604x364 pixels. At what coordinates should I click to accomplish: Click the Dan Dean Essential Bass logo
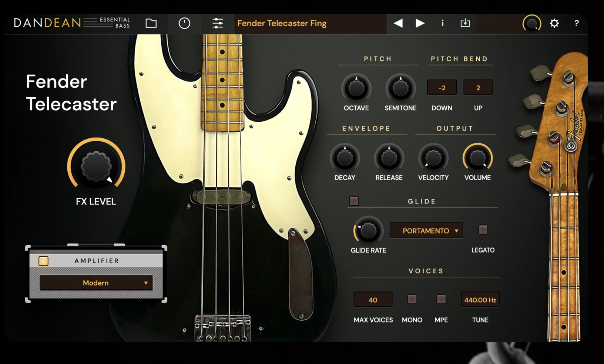pyautogui.click(x=72, y=23)
